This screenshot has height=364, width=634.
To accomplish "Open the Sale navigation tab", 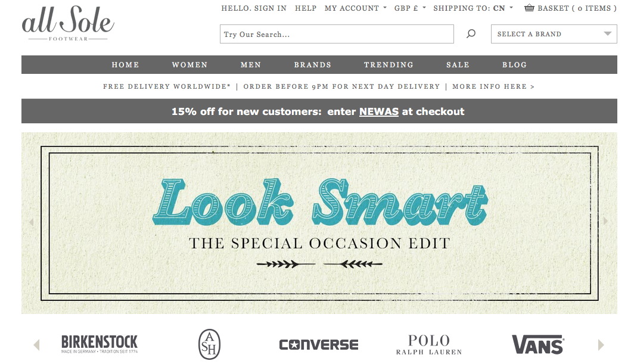I will click(x=458, y=65).
